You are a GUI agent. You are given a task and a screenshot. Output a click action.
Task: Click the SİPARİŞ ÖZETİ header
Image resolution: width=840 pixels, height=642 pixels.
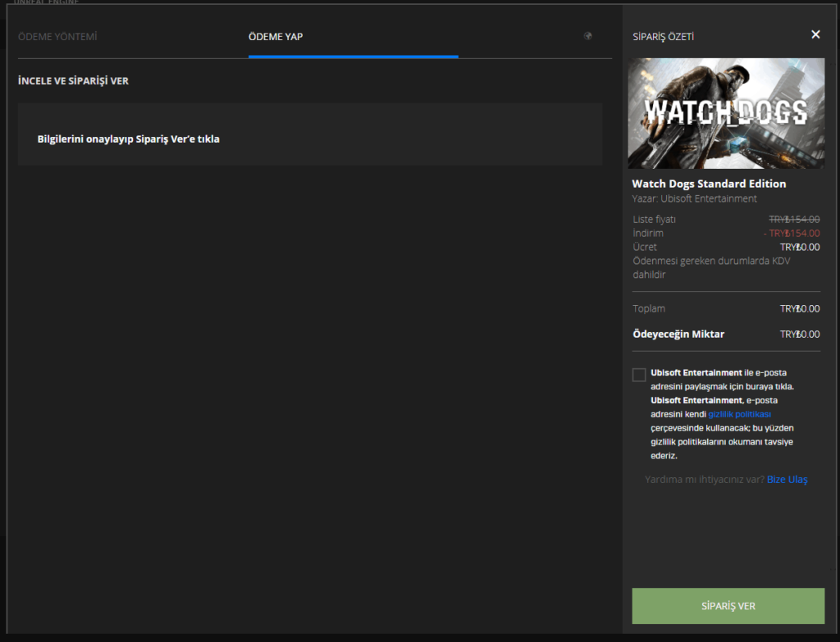pos(663,36)
